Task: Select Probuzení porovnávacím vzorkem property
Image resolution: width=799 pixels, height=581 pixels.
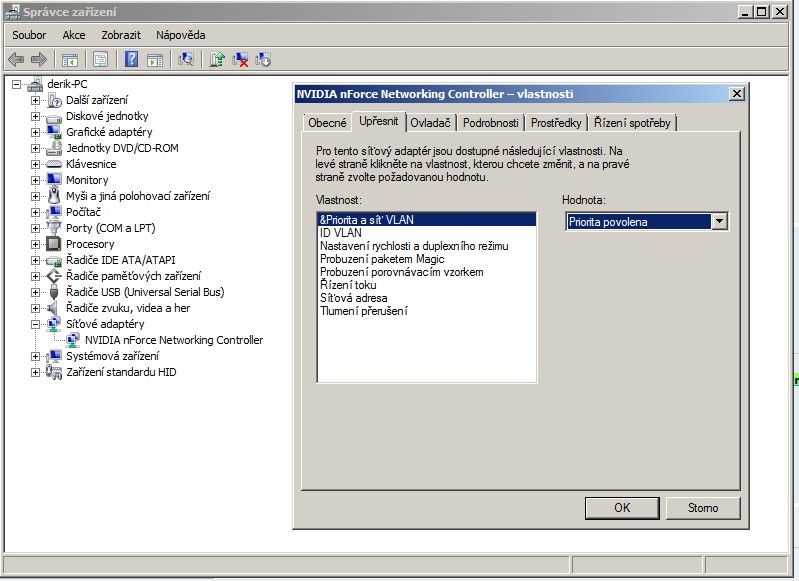Action: [x=427, y=272]
